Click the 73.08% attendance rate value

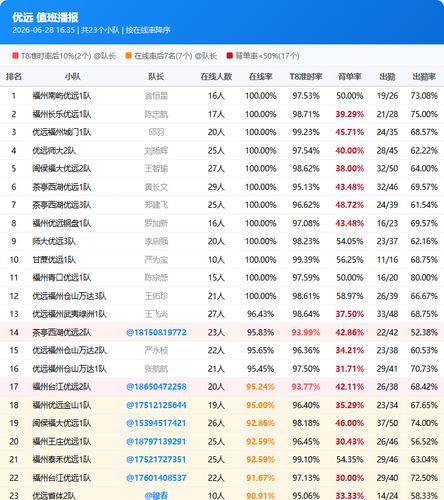(424, 96)
